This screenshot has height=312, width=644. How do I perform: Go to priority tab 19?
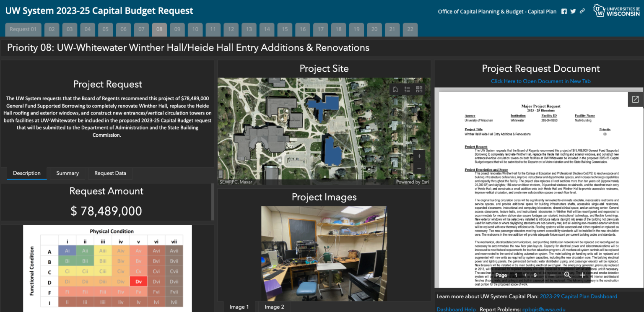pyautogui.click(x=356, y=29)
